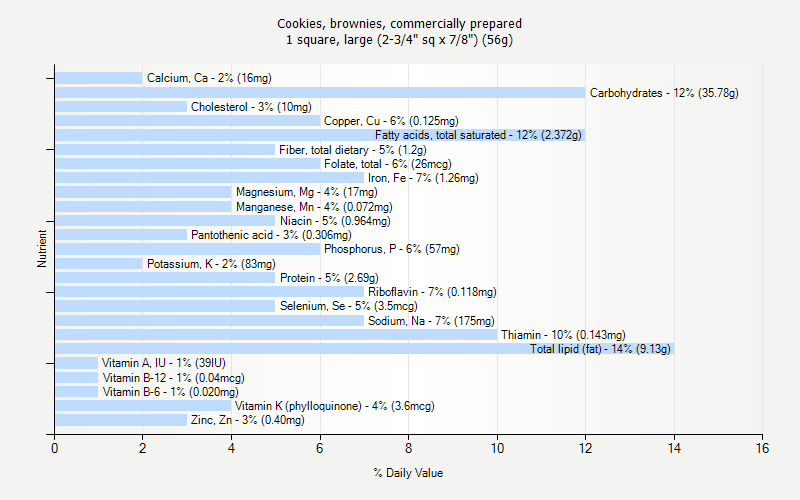800x500 pixels.
Task: Select the Iron, Fe - 7% (1.26mg) label
Action: [423, 178]
